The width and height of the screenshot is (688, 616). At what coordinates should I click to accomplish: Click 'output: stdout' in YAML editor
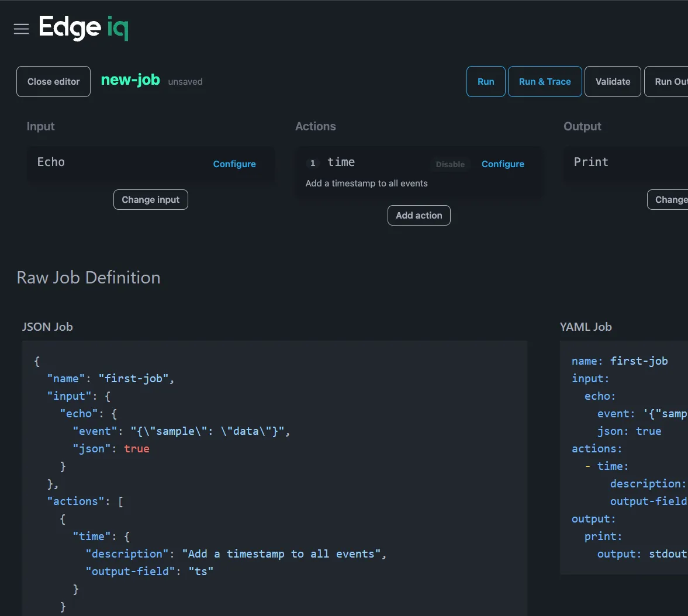pos(642,554)
